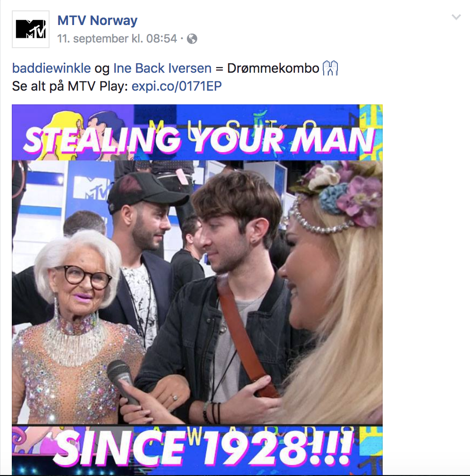Click the MTV logo profile picture
The height and width of the screenshot is (476, 470).
pyautogui.click(x=30, y=29)
